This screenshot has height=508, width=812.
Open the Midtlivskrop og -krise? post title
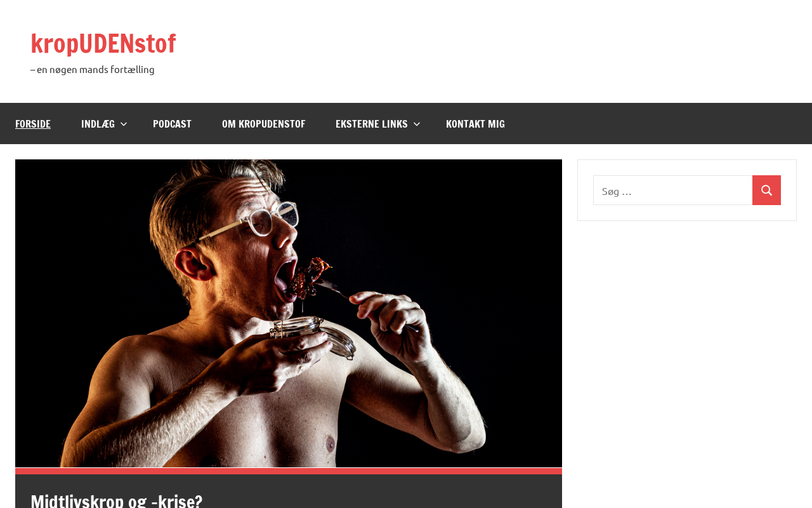(x=117, y=500)
